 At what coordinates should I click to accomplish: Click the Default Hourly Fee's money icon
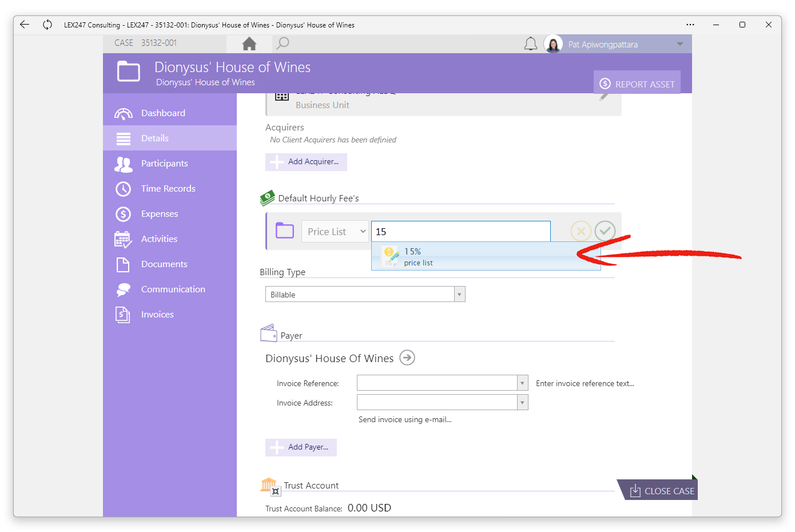tap(268, 198)
